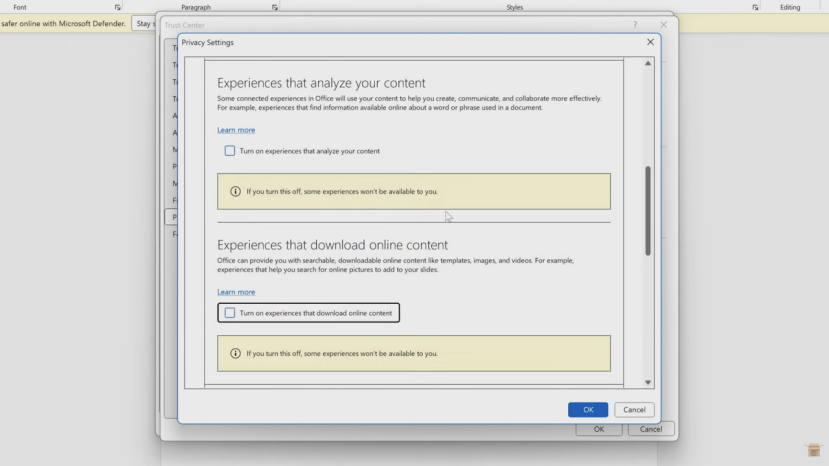Viewport: 829px width, 466px height.
Task: Open the Paragraph dialog launcher icon
Action: [x=274, y=7]
